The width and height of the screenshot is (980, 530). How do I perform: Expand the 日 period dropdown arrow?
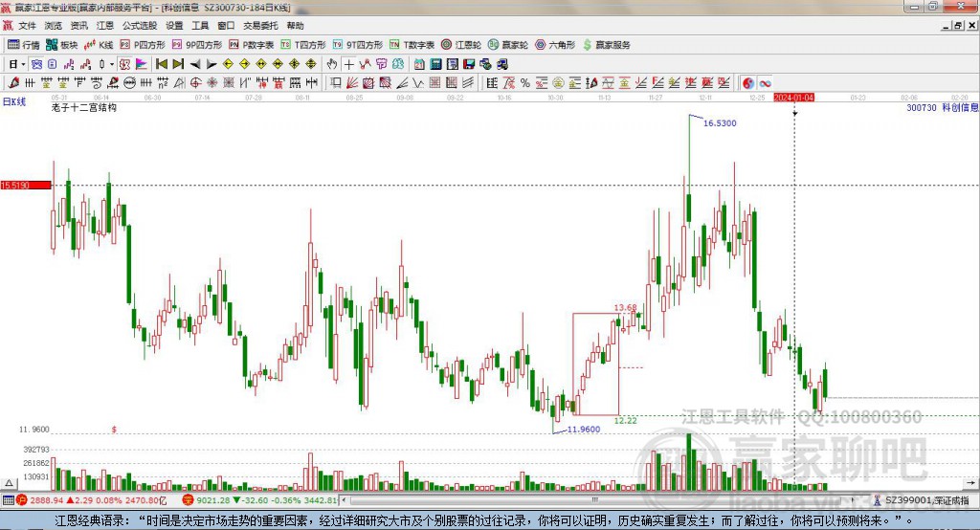coord(23,64)
